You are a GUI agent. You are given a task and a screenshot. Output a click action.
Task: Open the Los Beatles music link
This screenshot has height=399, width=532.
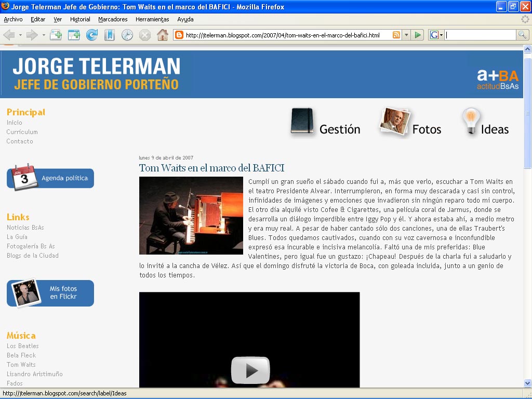pyautogui.click(x=23, y=345)
